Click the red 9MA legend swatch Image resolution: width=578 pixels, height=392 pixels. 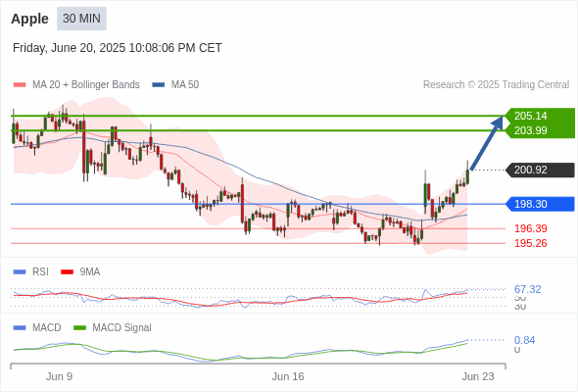(x=67, y=272)
